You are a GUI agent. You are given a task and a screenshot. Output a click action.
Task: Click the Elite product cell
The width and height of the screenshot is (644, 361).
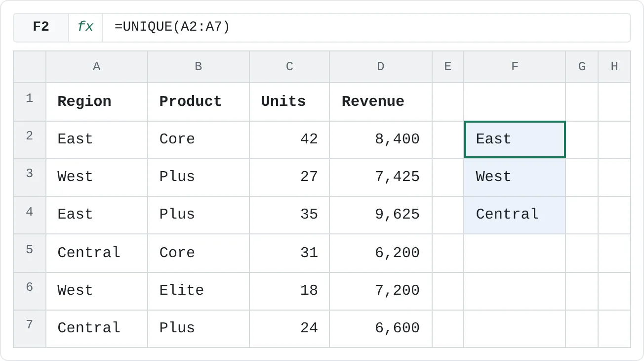click(x=199, y=291)
